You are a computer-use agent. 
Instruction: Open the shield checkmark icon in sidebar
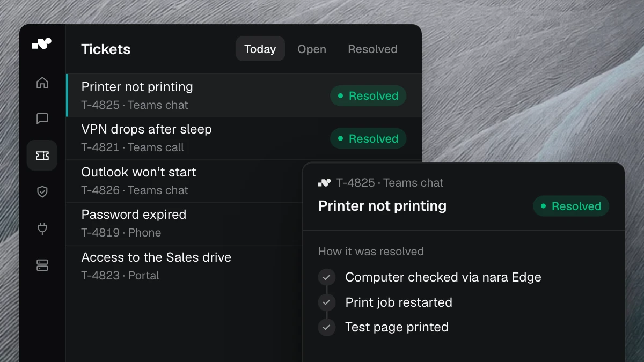coord(42,192)
